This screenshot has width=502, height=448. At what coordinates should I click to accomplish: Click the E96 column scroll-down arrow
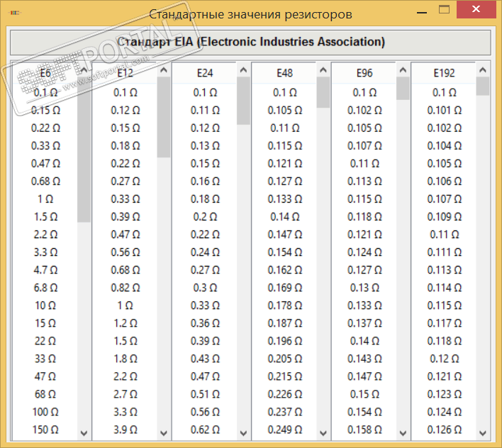coord(403,433)
